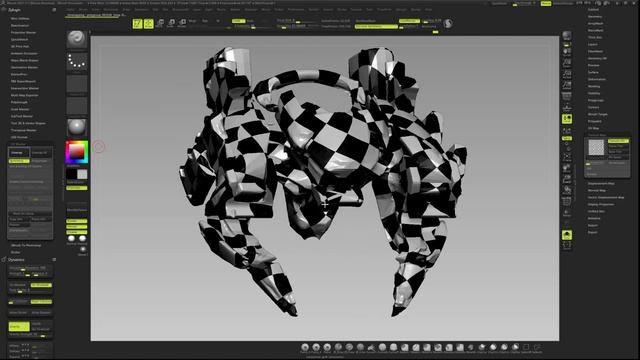
Task: Expand Transpose Master in Zplugin list
Action: point(23,130)
